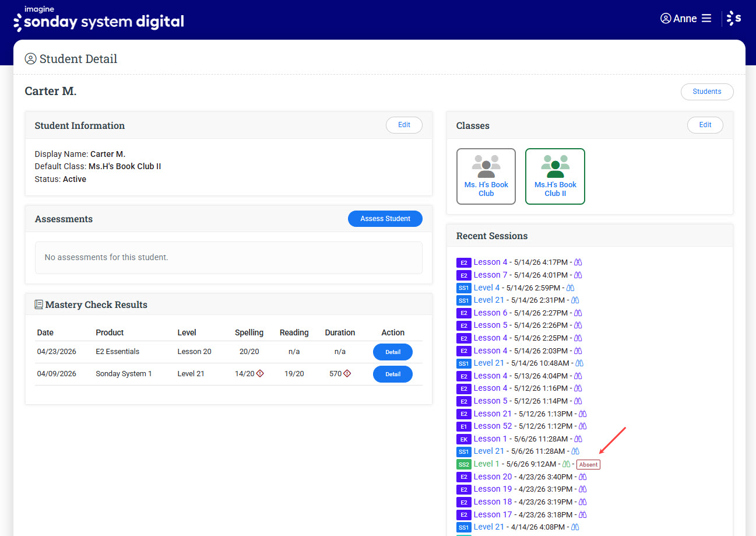Open the hamburger menu next to Anne
The image size is (756, 536).
[706, 19]
